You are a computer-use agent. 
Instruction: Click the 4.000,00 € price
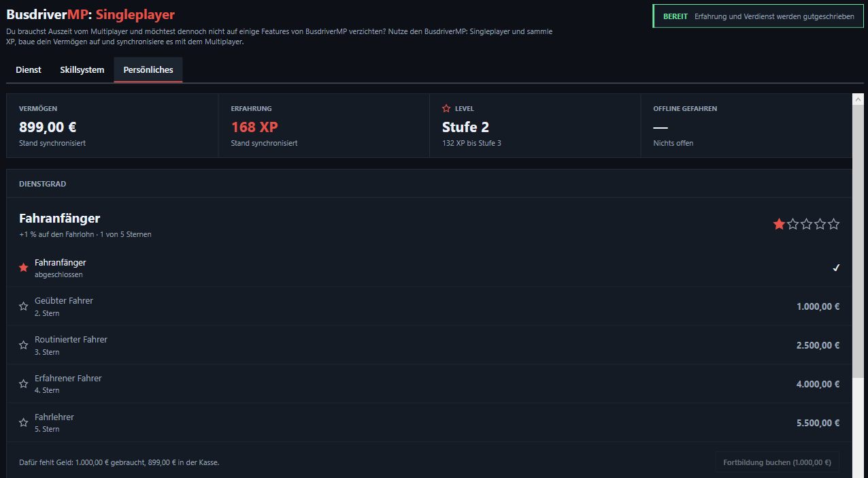click(x=818, y=384)
